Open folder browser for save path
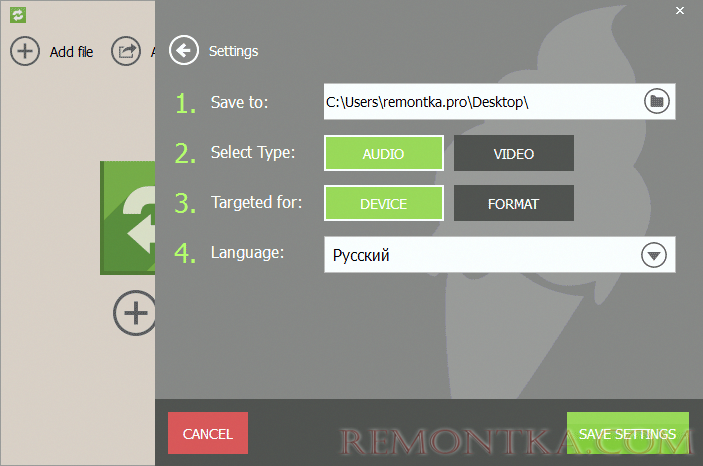Viewport: 703px width, 466px height. (x=657, y=101)
